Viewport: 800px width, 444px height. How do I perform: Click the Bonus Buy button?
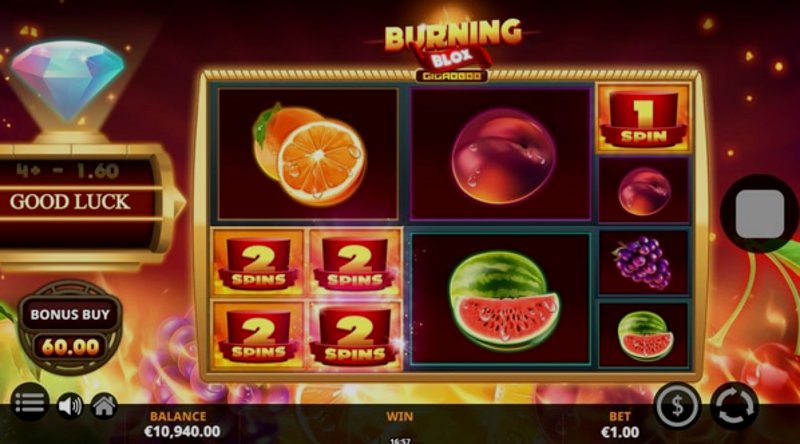70,314
